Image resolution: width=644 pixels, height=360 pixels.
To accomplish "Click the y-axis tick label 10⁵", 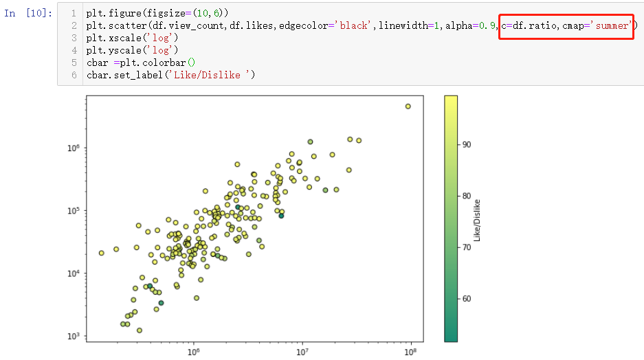I will click(74, 211).
